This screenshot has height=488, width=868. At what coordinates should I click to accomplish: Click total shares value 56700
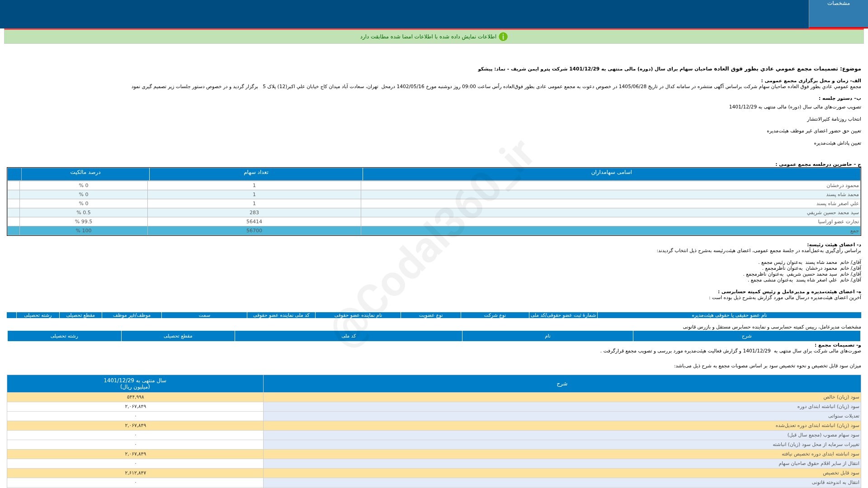pyautogui.click(x=254, y=231)
